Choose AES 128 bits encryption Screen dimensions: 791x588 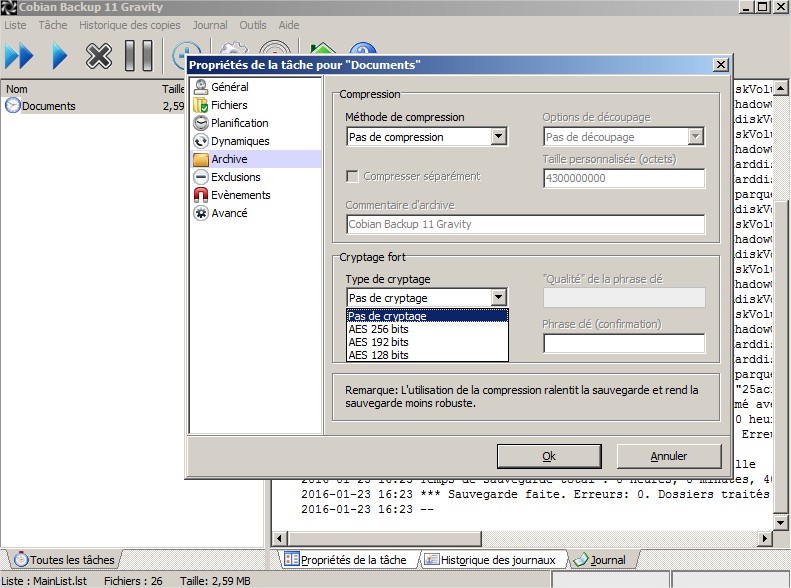(x=427, y=355)
